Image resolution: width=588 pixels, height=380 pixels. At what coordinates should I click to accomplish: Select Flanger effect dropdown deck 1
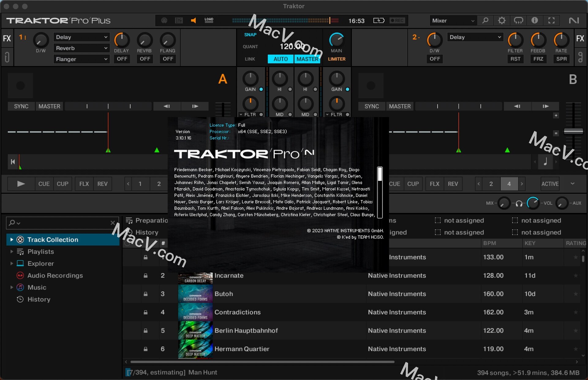(81, 59)
